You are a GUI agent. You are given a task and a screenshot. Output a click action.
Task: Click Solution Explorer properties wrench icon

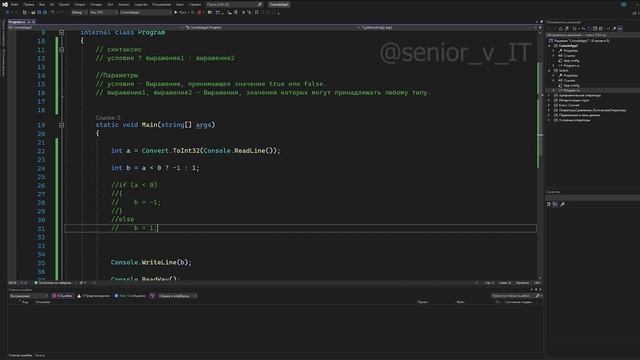[x=614, y=29]
